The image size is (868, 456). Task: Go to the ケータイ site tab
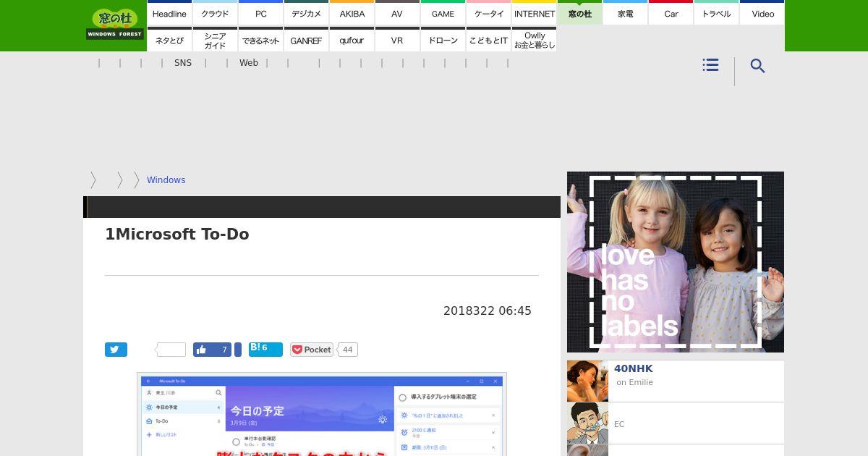[488, 13]
